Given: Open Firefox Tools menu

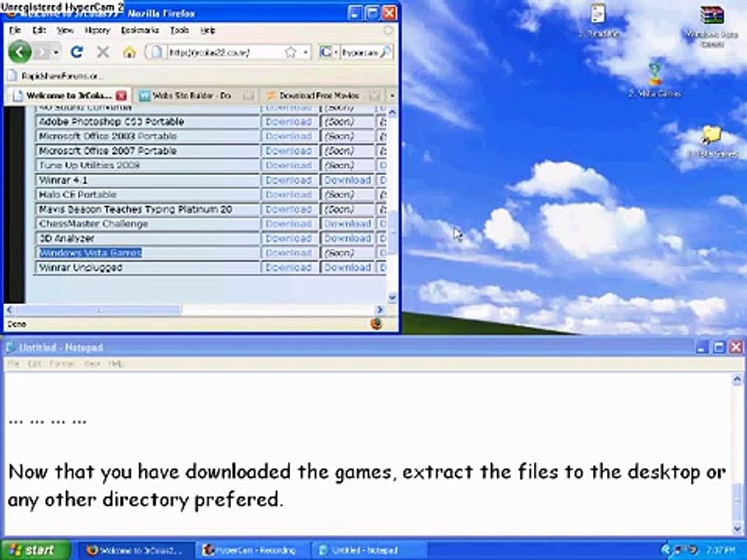Looking at the screenshot, I should point(180,30).
